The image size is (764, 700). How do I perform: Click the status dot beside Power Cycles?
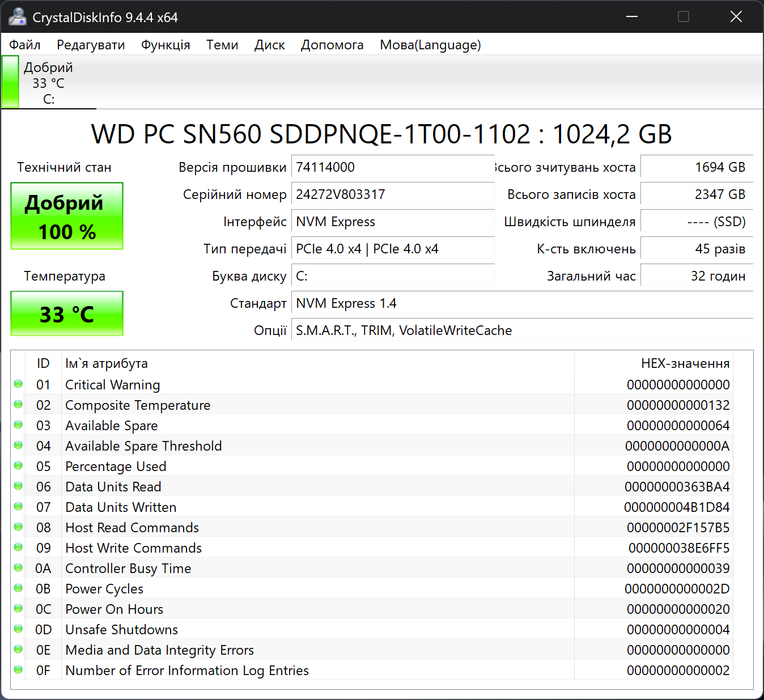pos(18,588)
